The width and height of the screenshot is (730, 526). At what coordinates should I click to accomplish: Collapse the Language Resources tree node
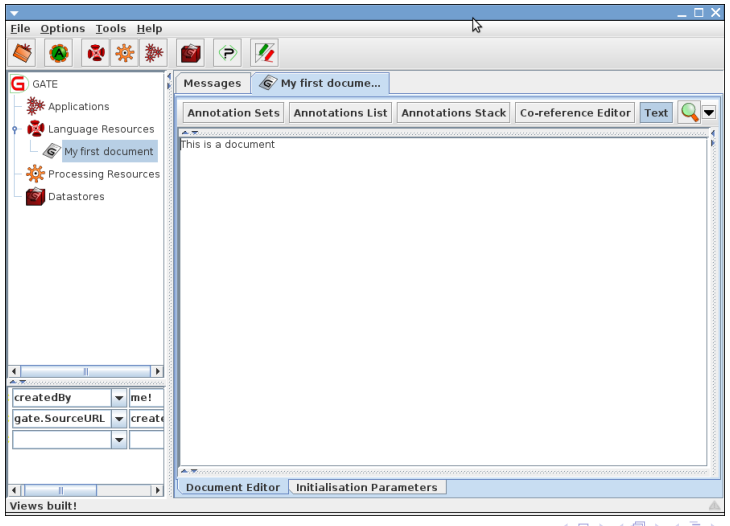point(15,130)
